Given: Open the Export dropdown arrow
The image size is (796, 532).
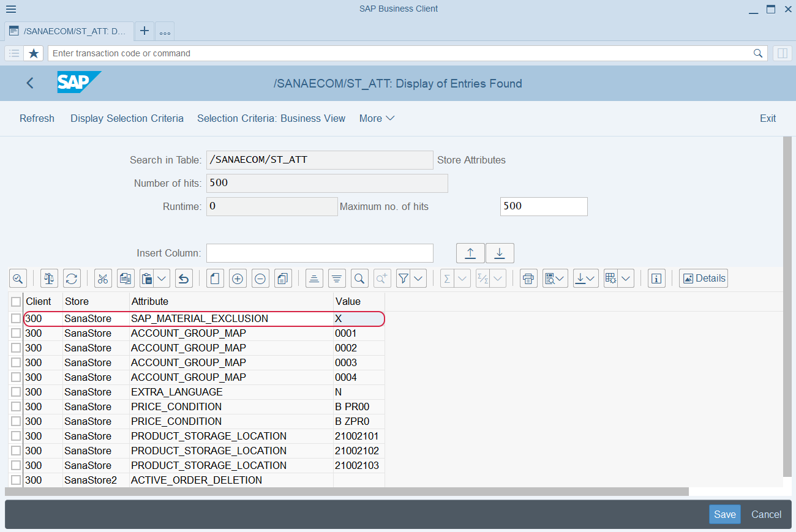Looking at the screenshot, I should point(591,279).
